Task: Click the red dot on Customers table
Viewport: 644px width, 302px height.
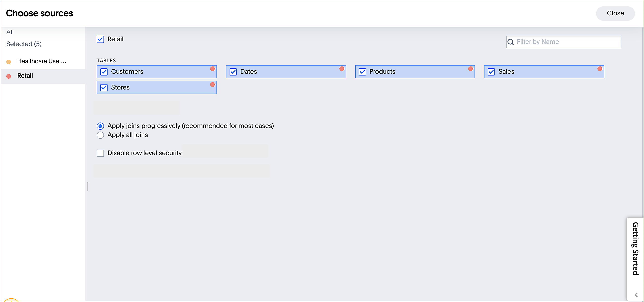Action: [212, 69]
